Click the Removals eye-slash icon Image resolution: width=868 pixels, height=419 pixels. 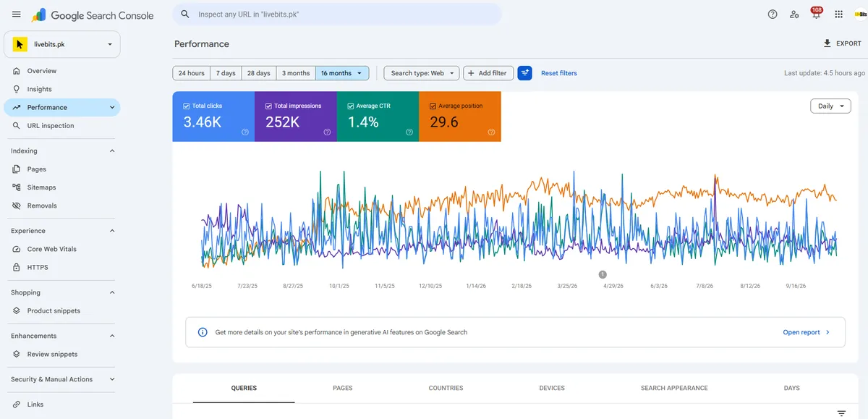tap(17, 206)
